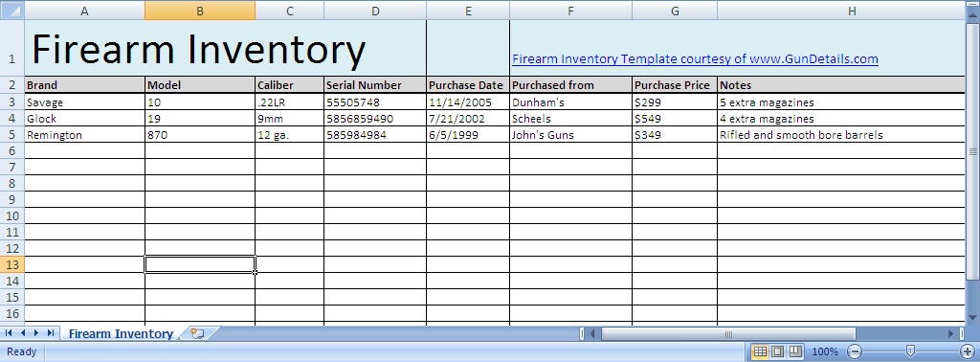Image resolution: width=980 pixels, height=362 pixels.
Task: Select serial number 585984984 cell
Action: click(375, 134)
